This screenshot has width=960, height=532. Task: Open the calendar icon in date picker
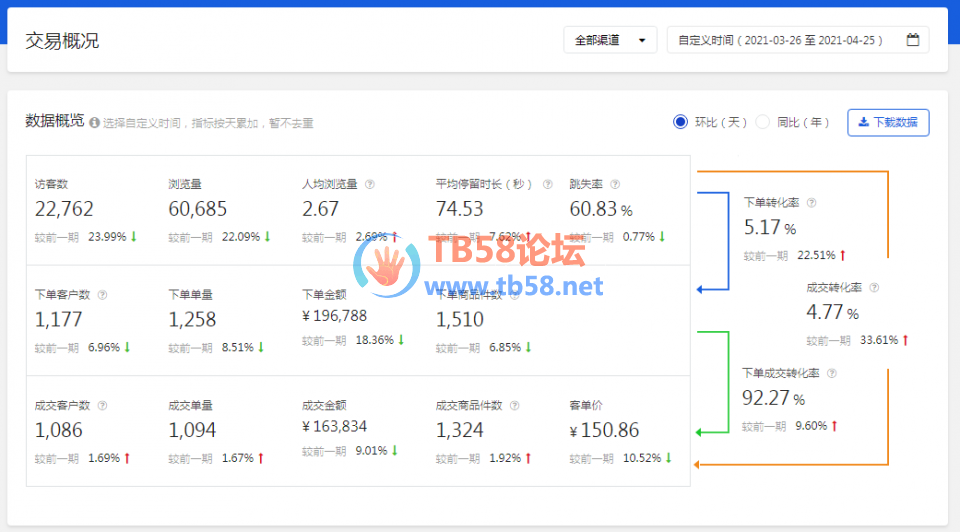[x=912, y=40]
